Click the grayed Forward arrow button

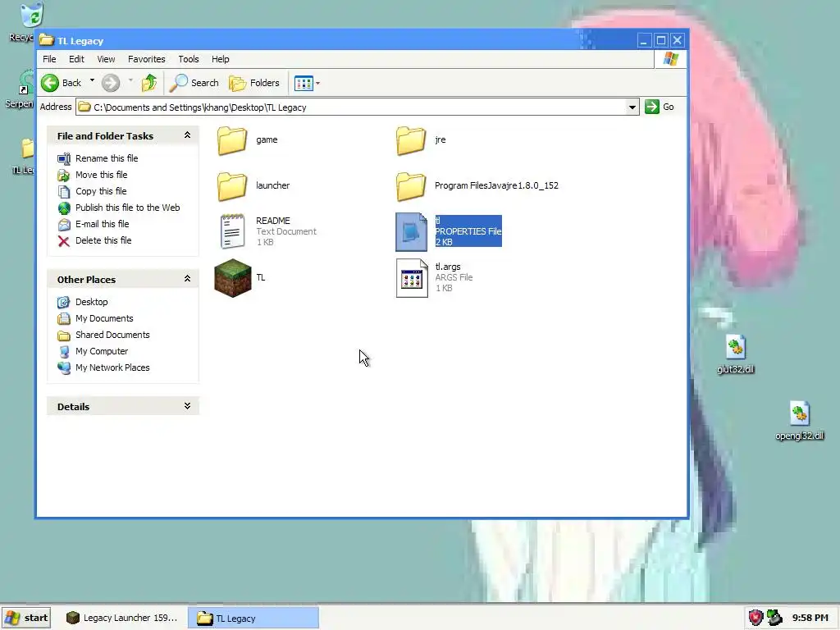[x=111, y=83]
